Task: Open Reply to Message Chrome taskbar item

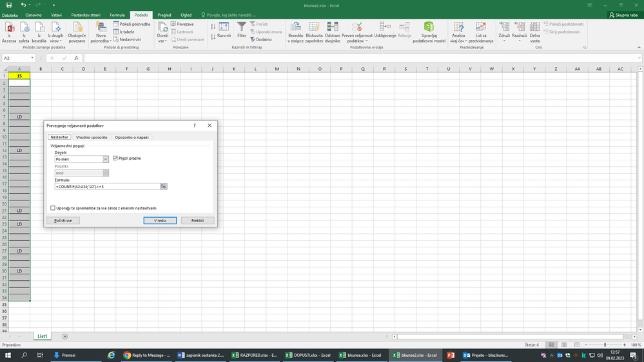Action: click(146, 355)
